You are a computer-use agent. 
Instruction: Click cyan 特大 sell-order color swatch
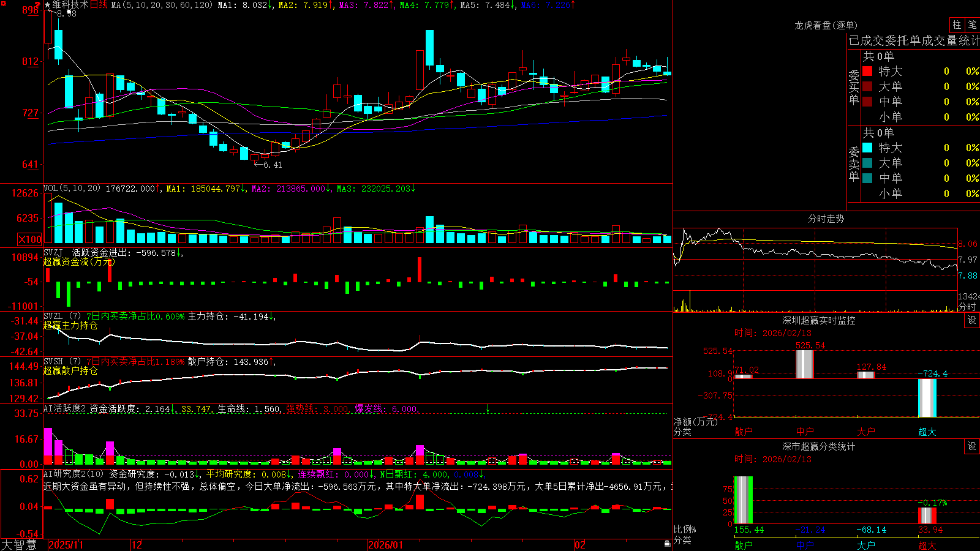(867, 148)
